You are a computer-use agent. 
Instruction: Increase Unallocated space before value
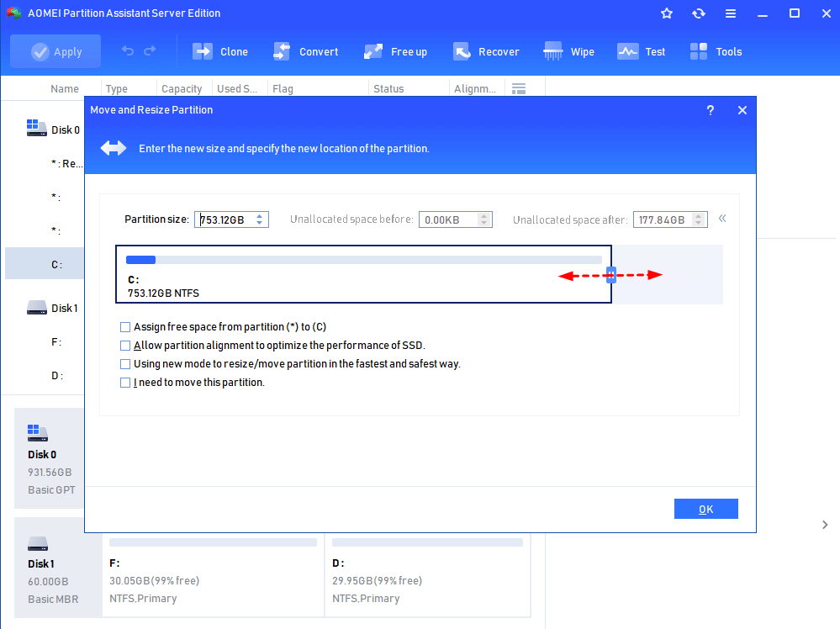483,216
